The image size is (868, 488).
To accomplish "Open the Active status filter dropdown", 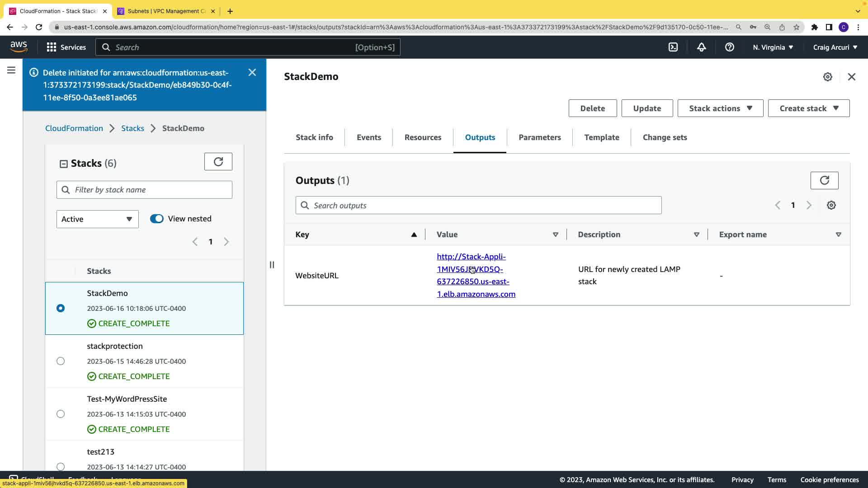I will pyautogui.click(x=97, y=219).
